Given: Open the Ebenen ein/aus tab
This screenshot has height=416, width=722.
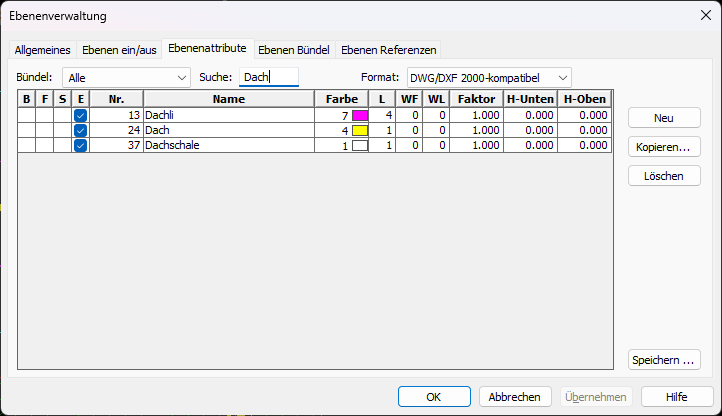Looking at the screenshot, I should pyautogui.click(x=119, y=50).
